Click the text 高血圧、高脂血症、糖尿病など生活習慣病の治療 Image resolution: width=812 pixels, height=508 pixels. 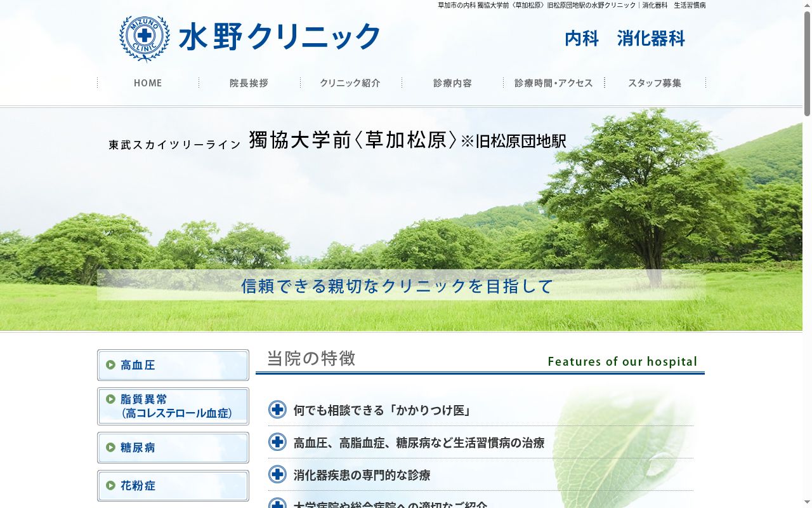click(419, 443)
